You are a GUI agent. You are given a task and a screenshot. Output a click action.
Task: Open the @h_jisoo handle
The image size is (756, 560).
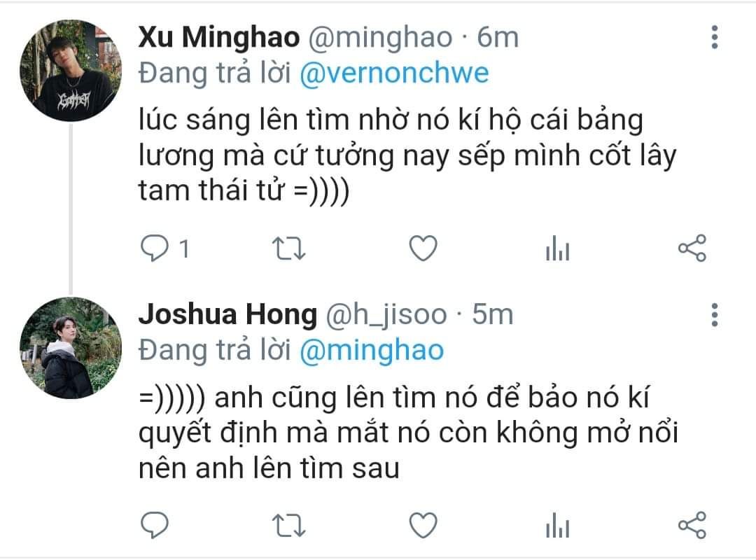click(386, 314)
